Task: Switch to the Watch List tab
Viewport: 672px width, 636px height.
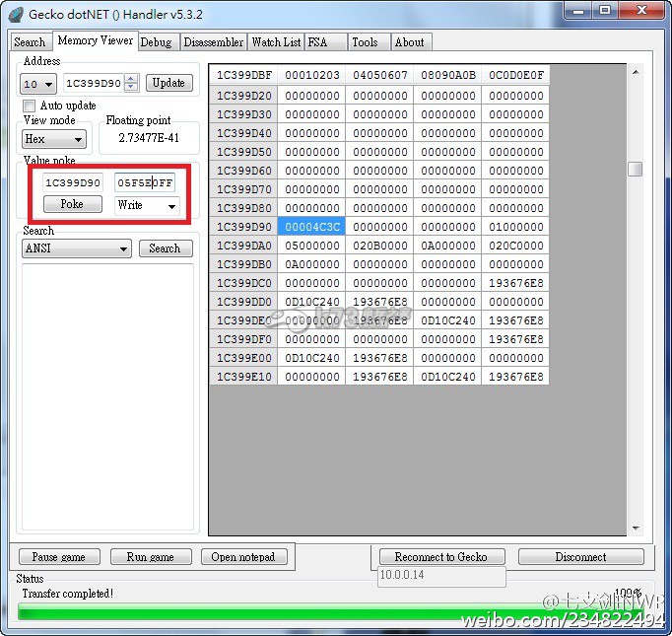Action: coord(276,42)
